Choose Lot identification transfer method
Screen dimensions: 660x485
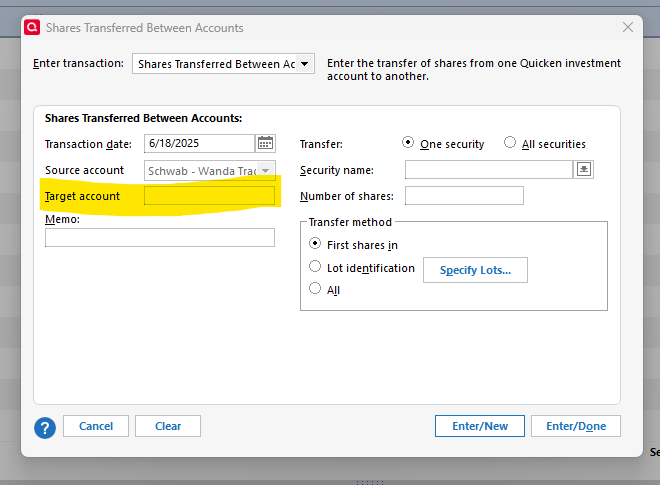pyautogui.click(x=315, y=266)
